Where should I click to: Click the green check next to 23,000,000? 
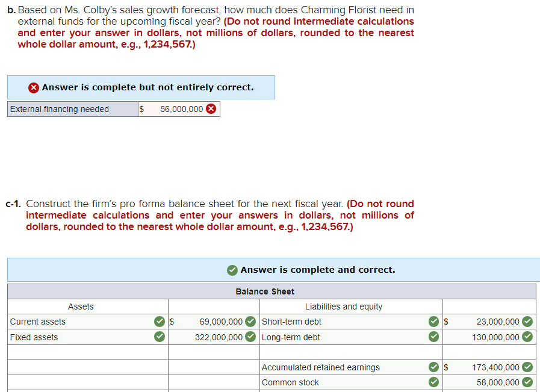point(527,322)
